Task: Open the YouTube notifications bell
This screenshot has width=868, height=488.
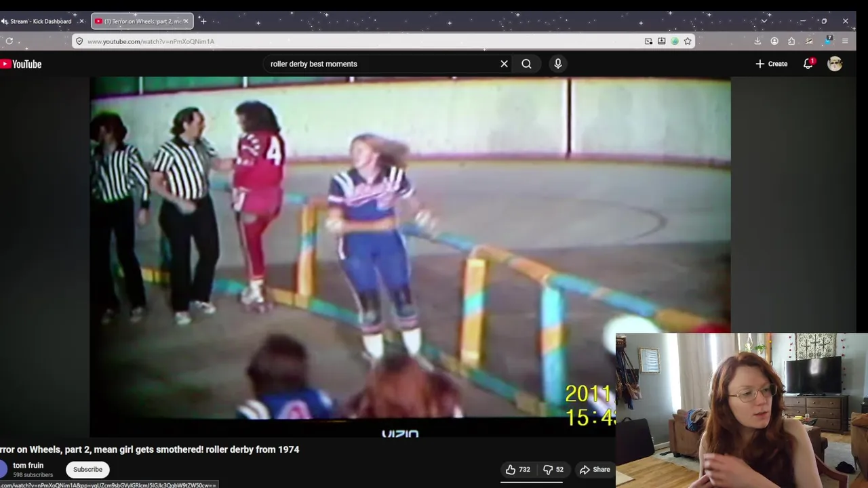Action: click(x=808, y=64)
